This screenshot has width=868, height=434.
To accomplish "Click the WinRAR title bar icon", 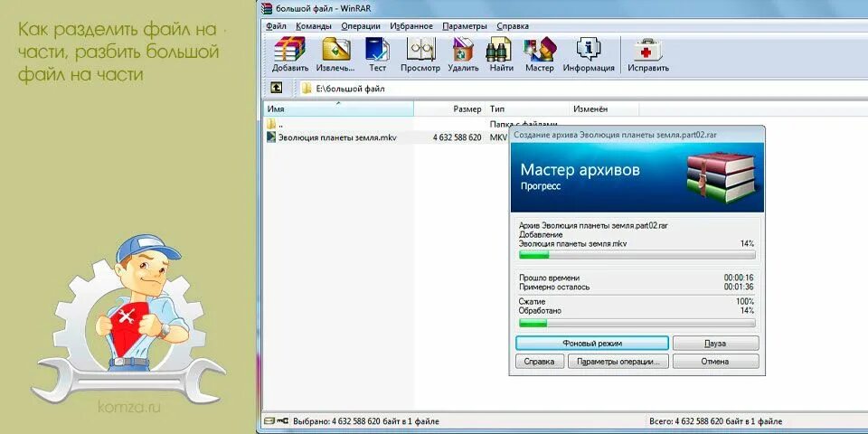I will (267, 9).
